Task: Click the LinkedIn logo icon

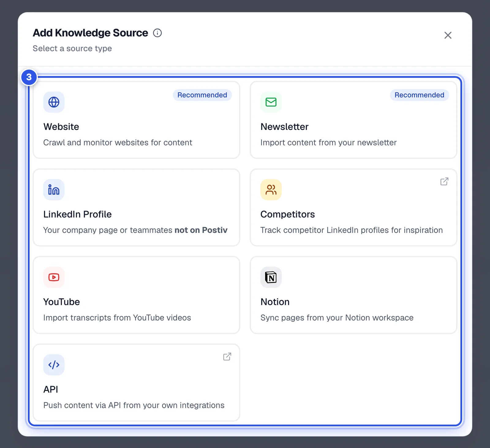Action: pos(54,190)
